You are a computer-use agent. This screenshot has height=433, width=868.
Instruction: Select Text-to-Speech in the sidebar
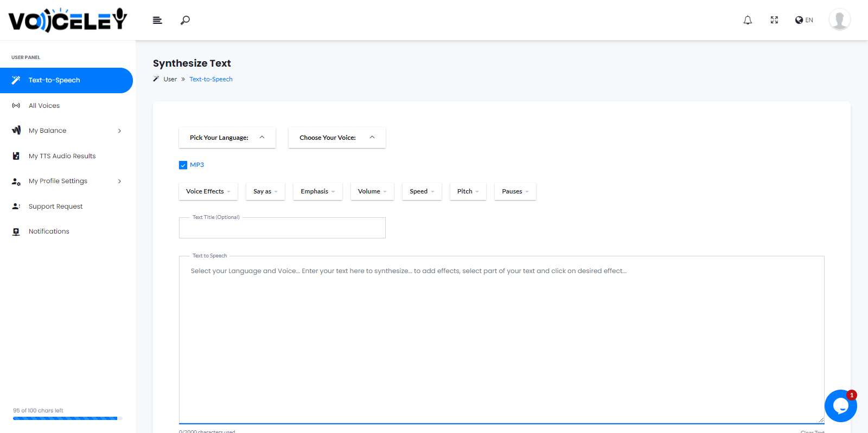pyautogui.click(x=66, y=80)
